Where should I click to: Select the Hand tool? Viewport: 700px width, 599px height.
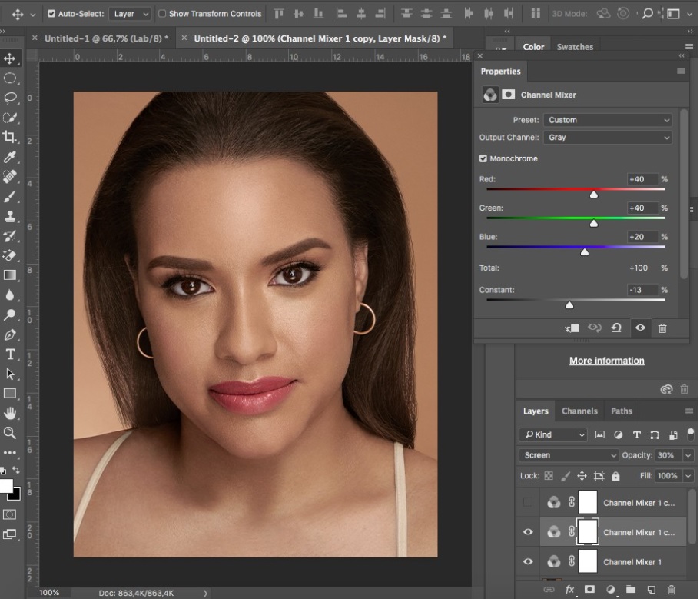10,414
